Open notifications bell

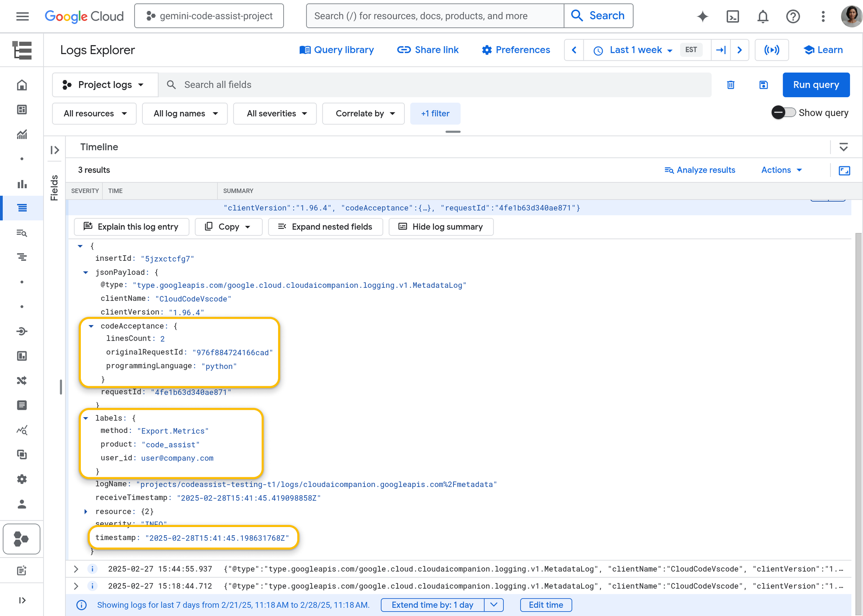coord(763,16)
